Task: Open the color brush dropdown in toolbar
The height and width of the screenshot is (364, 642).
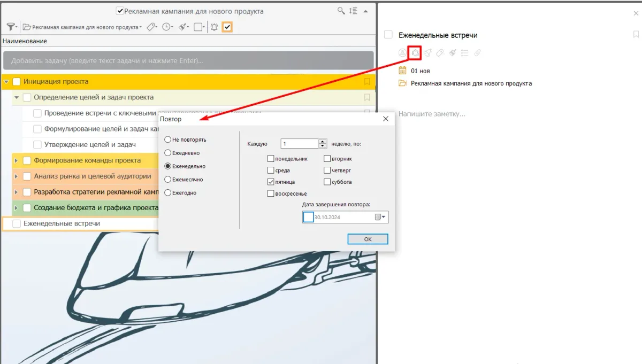Action: pos(184,27)
